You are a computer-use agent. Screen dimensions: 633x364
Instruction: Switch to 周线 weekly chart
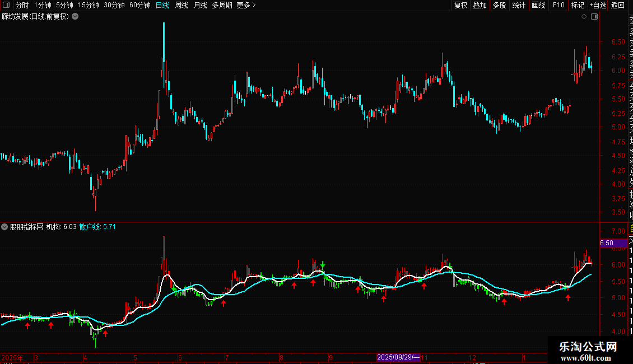coord(181,5)
